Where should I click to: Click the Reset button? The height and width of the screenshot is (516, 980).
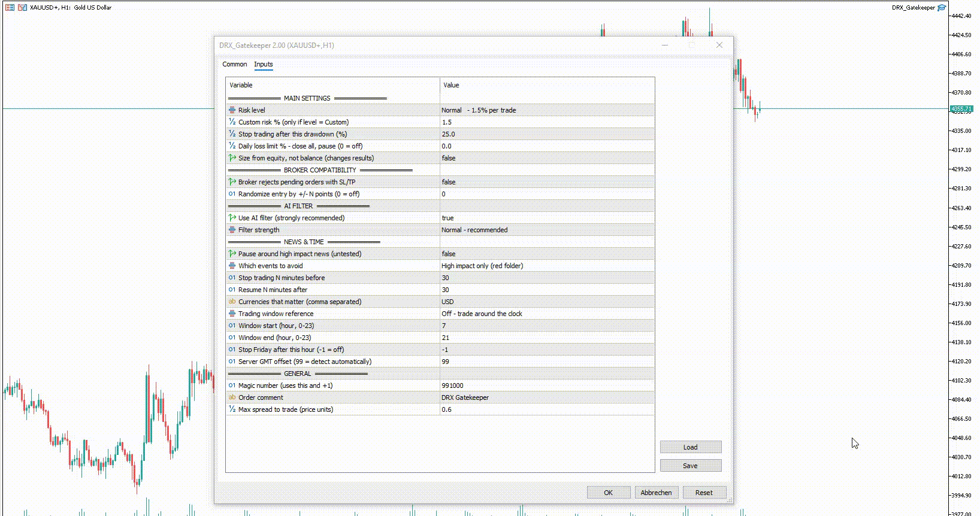[x=704, y=493]
